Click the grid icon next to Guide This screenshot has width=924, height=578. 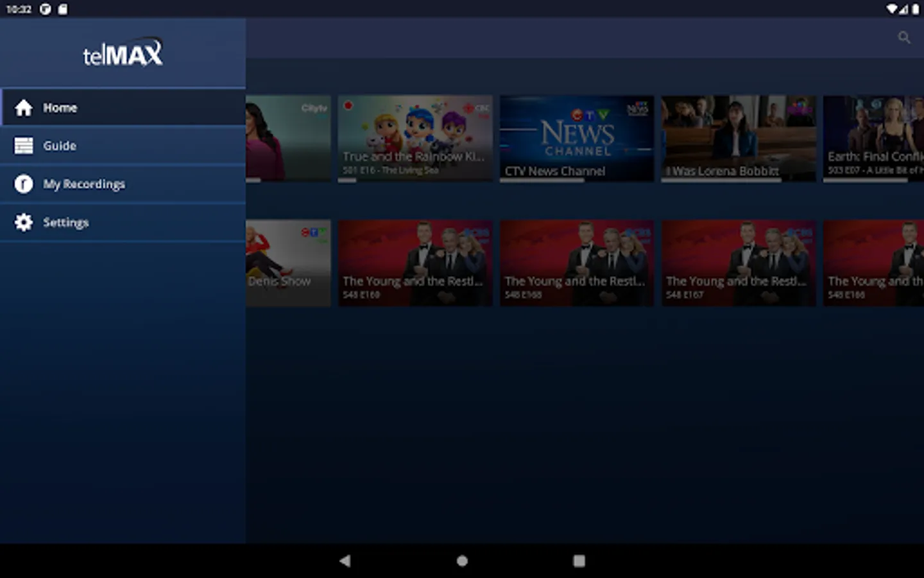(24, 146)
